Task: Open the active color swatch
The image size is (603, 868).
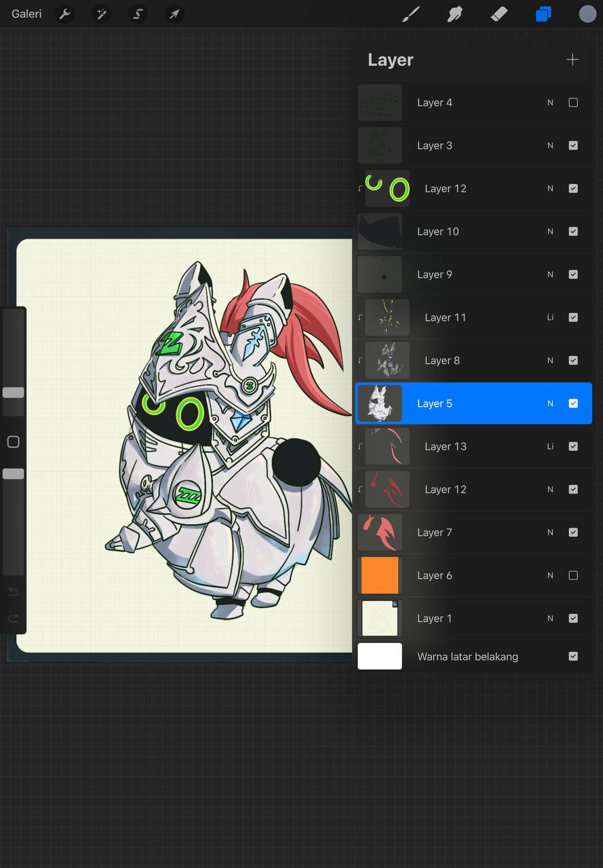Action: point(587,14)
